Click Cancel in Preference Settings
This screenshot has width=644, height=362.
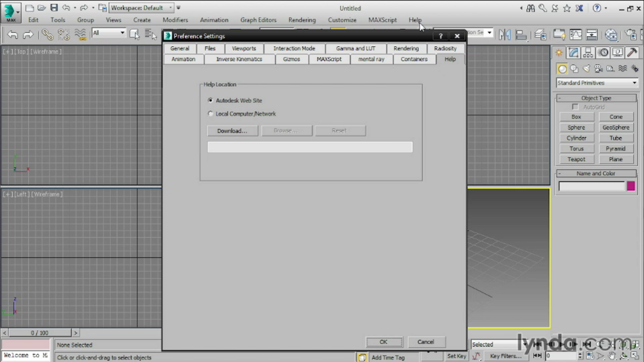426,342
